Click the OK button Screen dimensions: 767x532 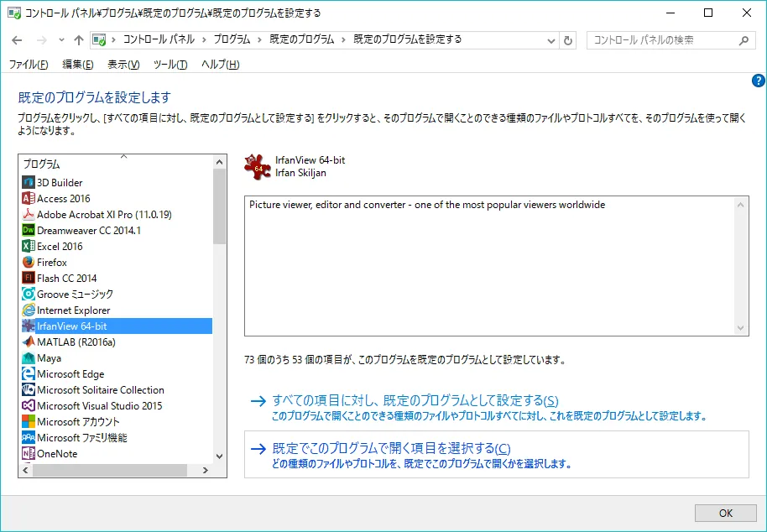point(726,513)
